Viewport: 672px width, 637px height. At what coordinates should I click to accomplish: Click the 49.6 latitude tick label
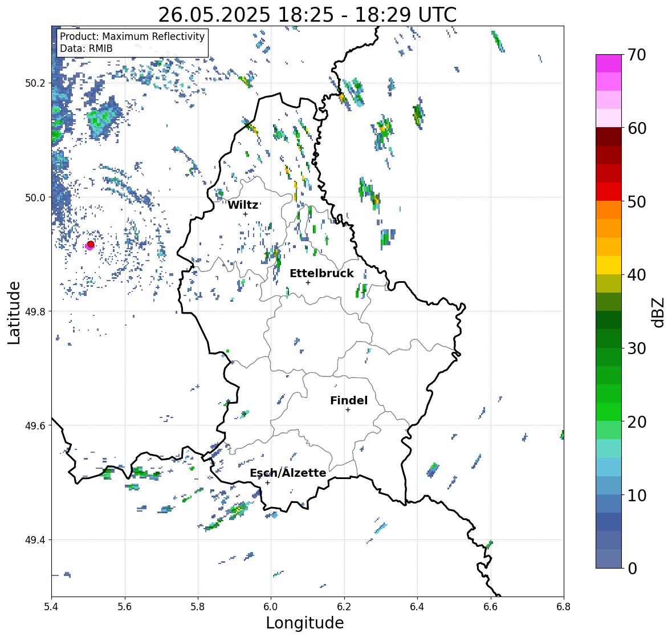(35, 425)
